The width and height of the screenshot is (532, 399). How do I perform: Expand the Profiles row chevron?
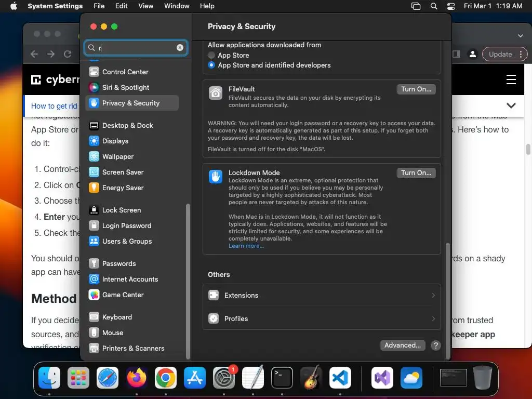point(433,318)
